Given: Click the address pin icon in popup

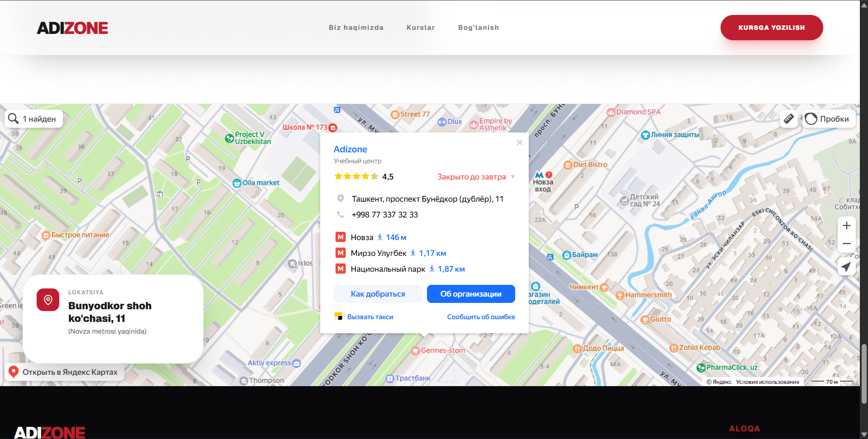Looking at the screenshot, I should click(x=341, y=198).
